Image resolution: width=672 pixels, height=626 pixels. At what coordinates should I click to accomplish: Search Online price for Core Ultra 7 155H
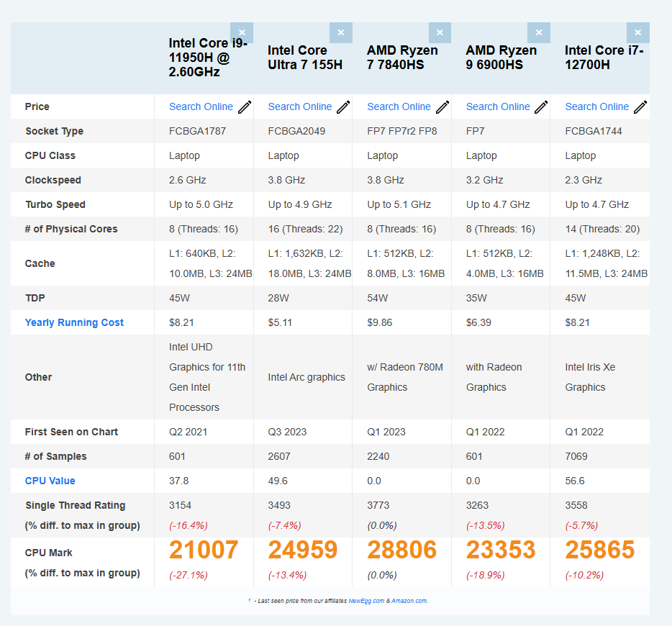point(300,106)
